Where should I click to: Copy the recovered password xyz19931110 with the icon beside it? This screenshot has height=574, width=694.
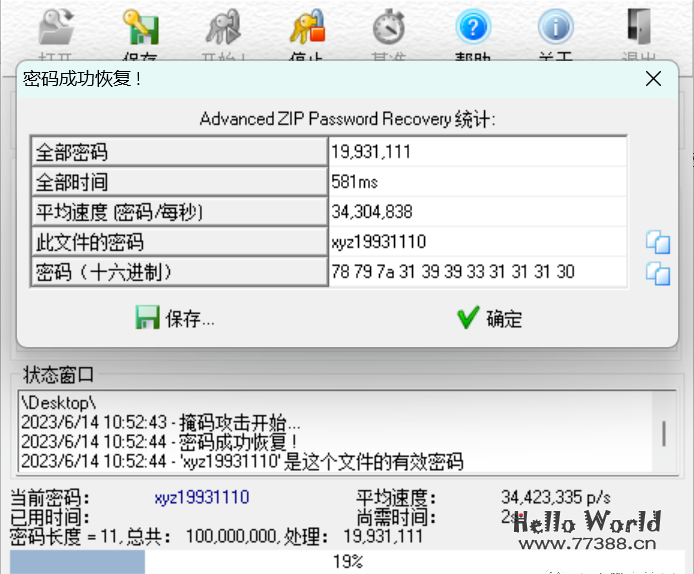tap(658, 242)
